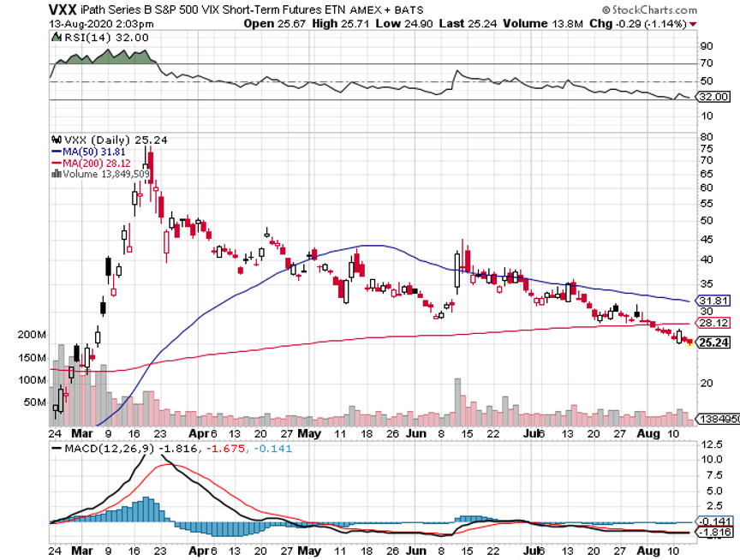Image resolution: width=740 pixels, height=560 pixels.
Task: Click the yellow last-price marker at 25.24
Action: pyautogui.click(x=689, y=343)
